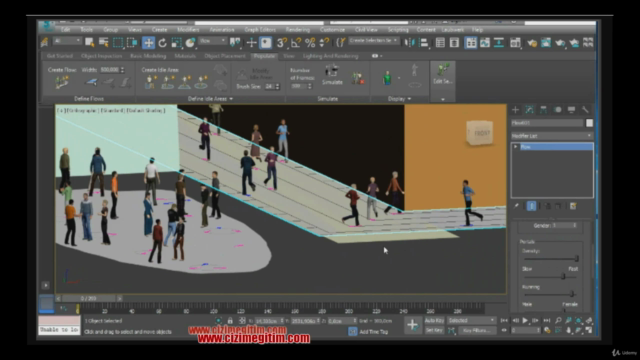Open the Selected key filter dropdown
The width and height of the screenshot is (640, 360).
pyautogui.click(x=472, y=320)
